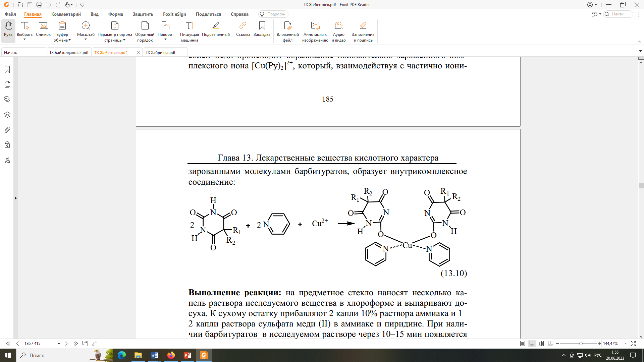
Task: Open Заполнение и подпись fill and sign
Action: click(x=363, y=32)
